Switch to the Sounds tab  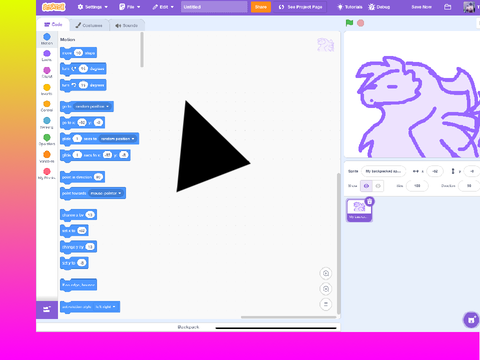coord(127,25)
